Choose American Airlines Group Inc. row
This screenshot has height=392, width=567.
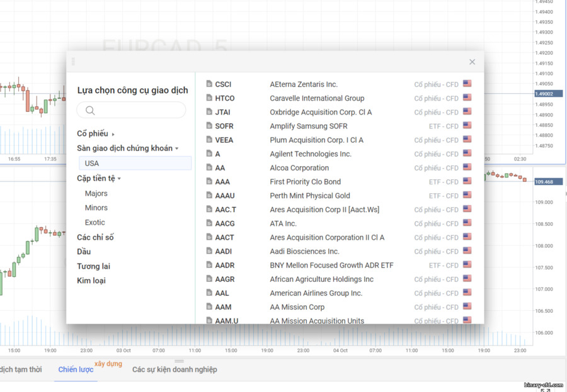click(339, 293)
